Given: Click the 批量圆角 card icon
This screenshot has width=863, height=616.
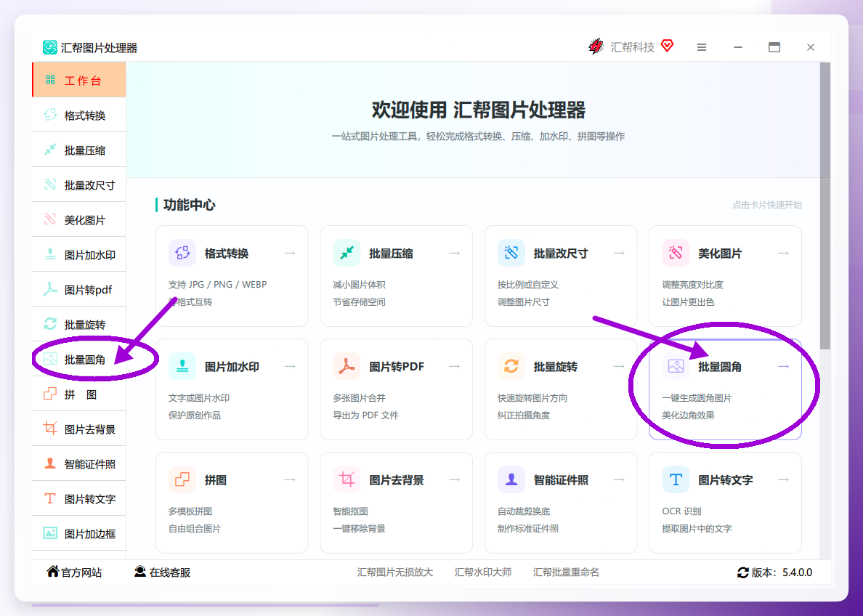Looking at the screenshot, I should tap(676, 366).
